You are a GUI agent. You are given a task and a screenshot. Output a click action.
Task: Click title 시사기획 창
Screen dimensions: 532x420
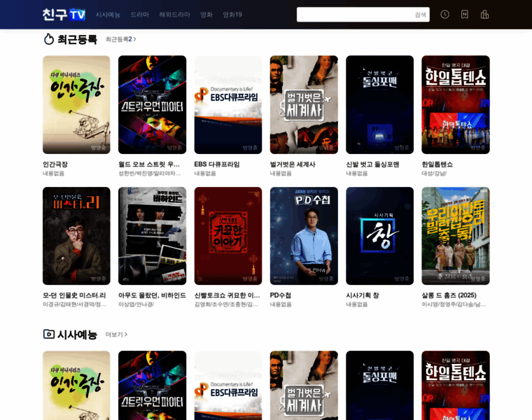click(363, 295)
